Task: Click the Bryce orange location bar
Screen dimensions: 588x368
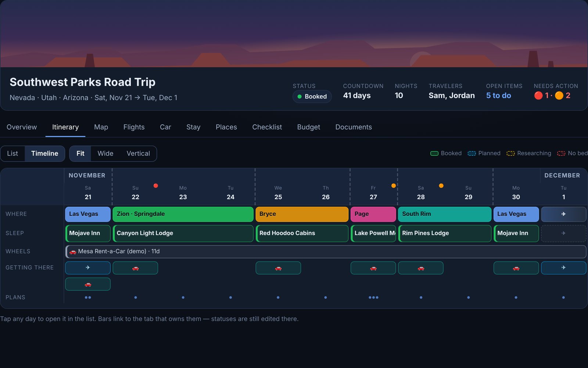Action: pos(302,214)
